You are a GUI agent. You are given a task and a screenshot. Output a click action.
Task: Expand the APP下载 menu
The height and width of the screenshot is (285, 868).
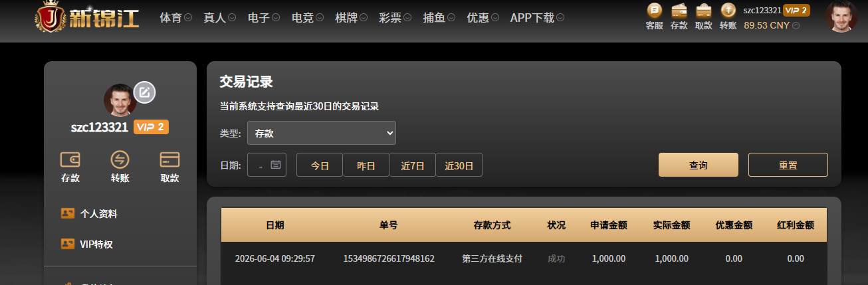(x=538, y=18)
